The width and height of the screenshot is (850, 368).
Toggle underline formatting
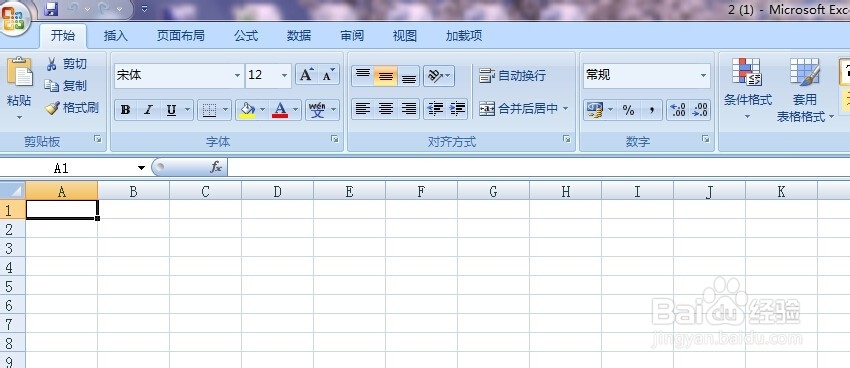click(x=171, y=110)
